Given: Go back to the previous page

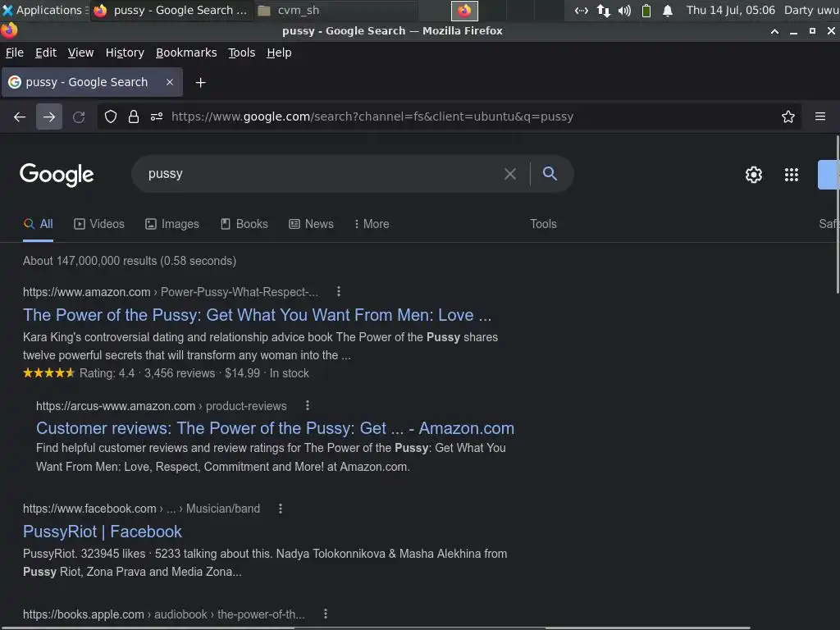Looking at the screenshot, I should tap(20, 116).
